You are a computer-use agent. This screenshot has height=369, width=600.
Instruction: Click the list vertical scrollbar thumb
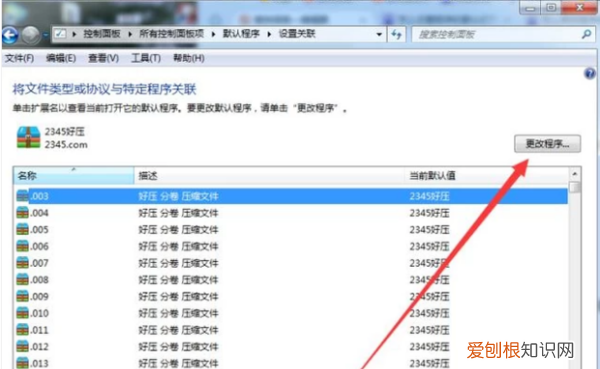(x=575, y=188)
